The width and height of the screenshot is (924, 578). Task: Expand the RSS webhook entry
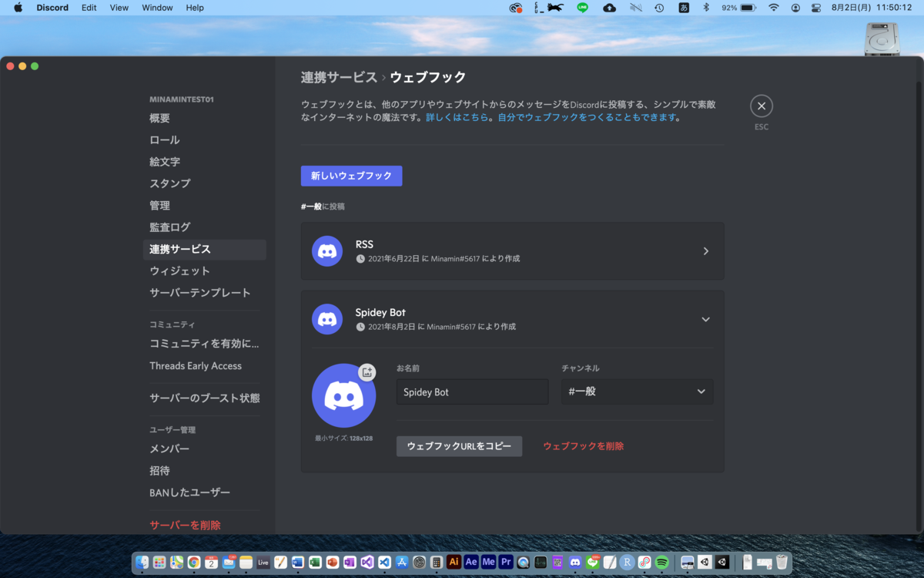pyautogui.click(x=705, y=251)
